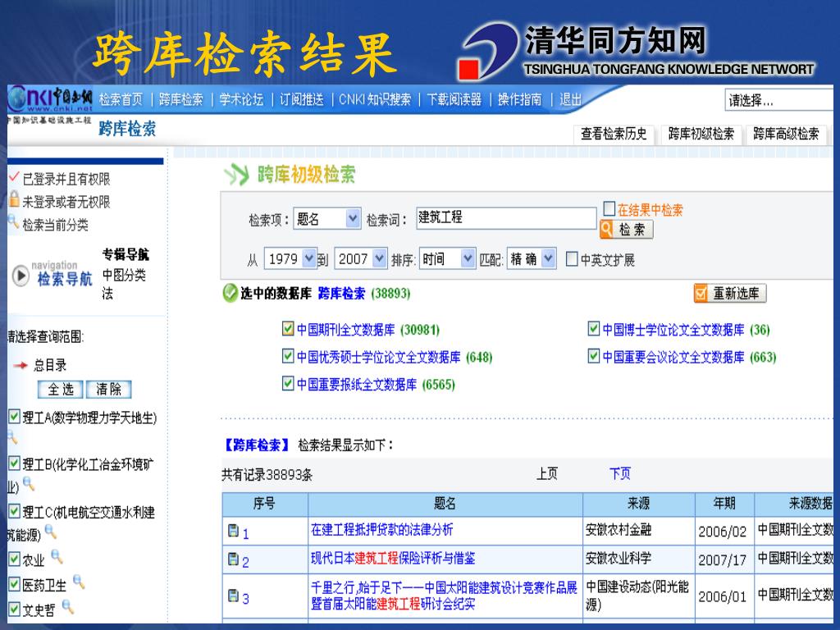Viewport: 840px width, 630px height.
Task: Click the 全选 button
Action: (x=61, y=390)
